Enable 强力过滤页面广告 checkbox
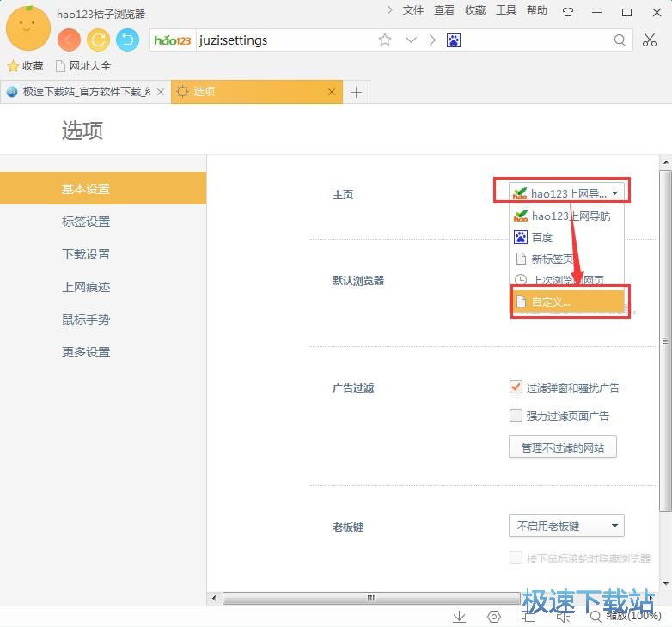 [x=516, y=416]
